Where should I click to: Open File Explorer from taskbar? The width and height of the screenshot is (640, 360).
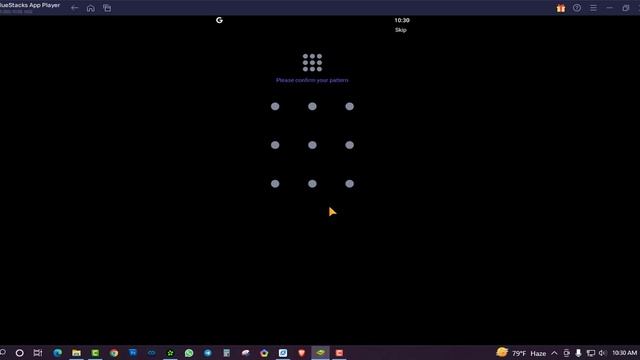[76, 353]
